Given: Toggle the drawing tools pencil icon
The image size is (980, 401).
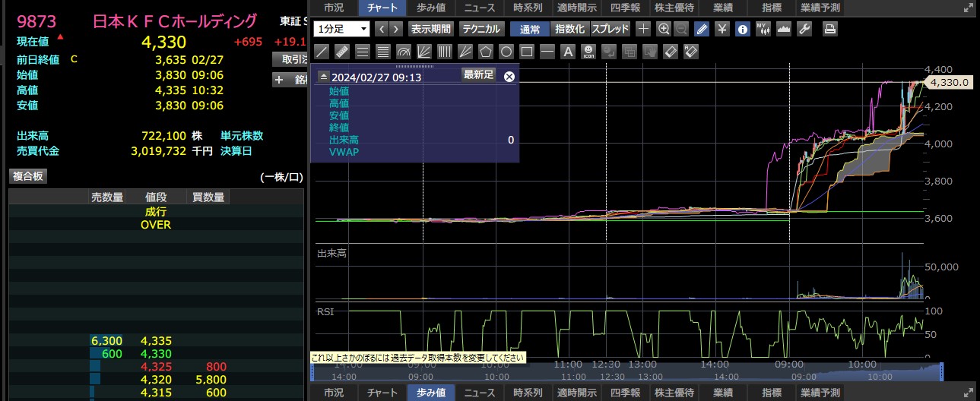Looking at the screenshot, I should point(702,29).
